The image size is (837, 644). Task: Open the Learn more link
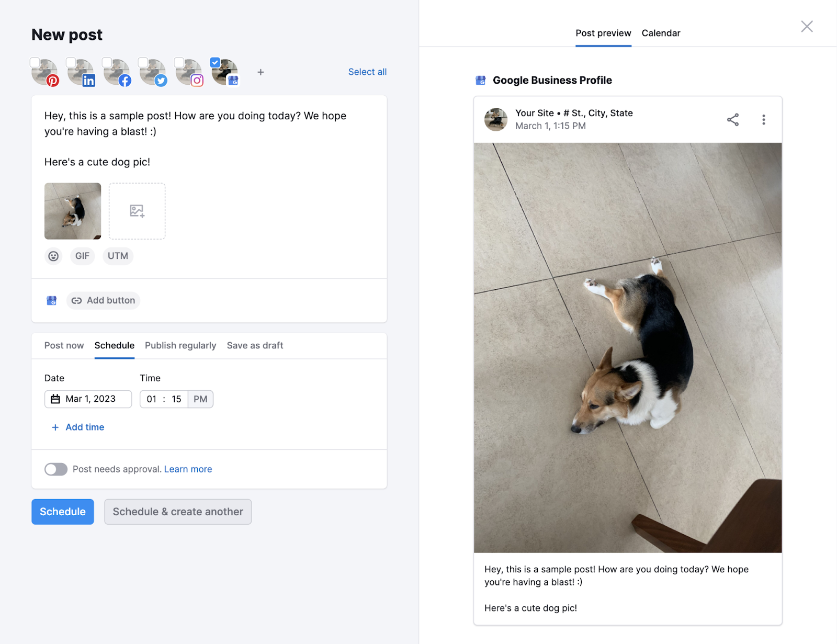click(x=188, y=469)
